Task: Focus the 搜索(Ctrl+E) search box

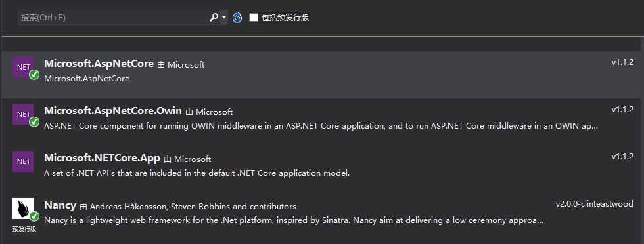Action: (x=113, y=18)
